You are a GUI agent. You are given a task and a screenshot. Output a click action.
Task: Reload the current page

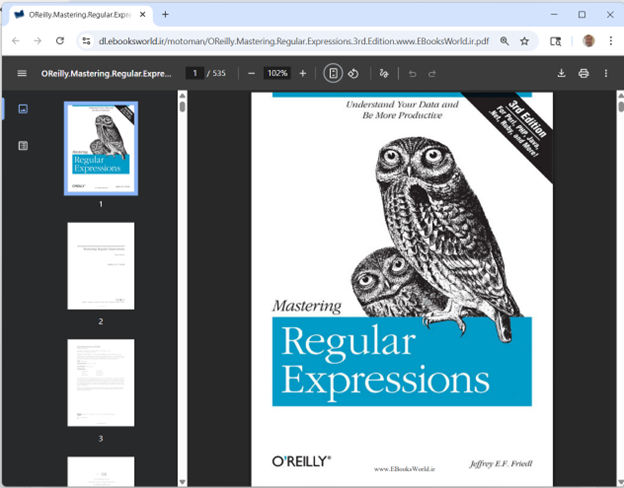click(60, 41)
